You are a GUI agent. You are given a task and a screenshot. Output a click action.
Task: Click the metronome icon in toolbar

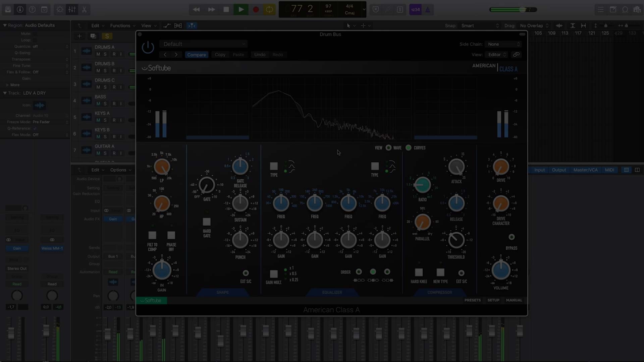coord(428,10)
